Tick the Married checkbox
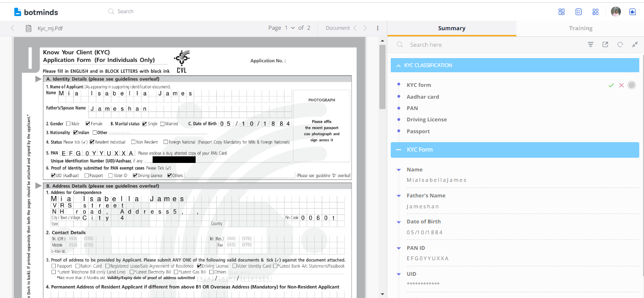 [163, 124]
